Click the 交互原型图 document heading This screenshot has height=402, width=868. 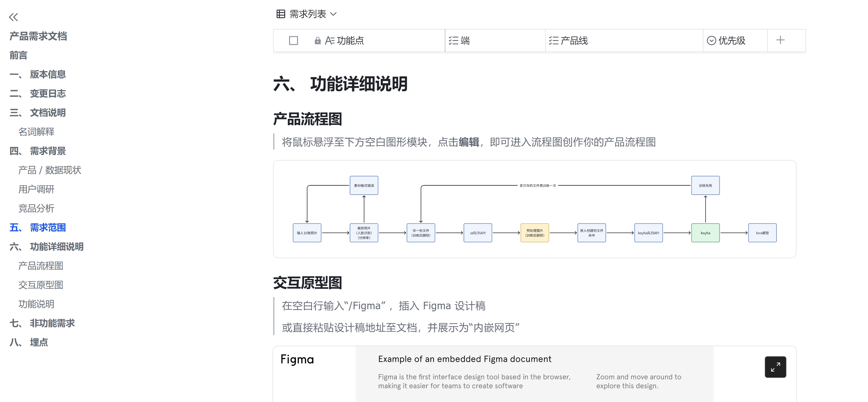click(x=308, y=283)
